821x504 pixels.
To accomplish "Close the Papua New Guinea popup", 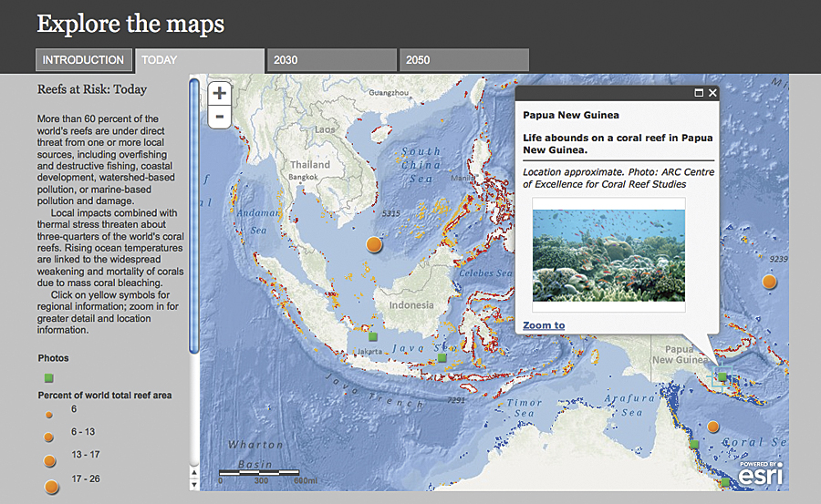I will coord(712,93).
